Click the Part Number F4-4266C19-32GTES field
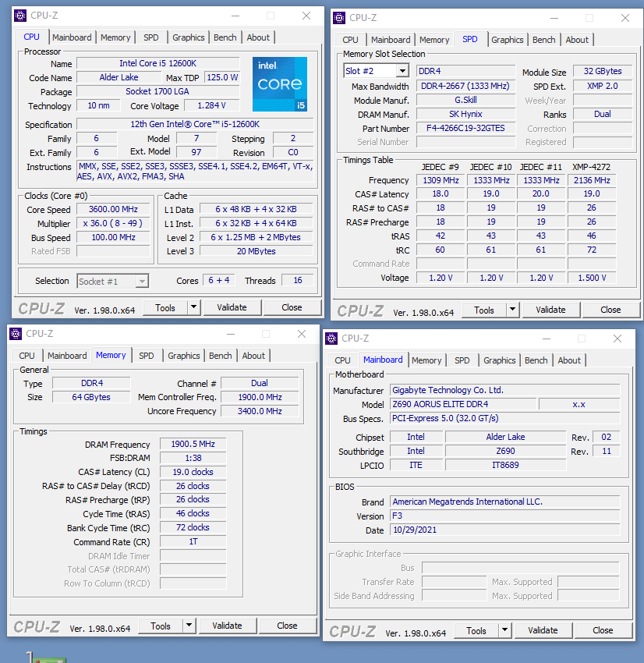644x663 pixels. [465, 128]
